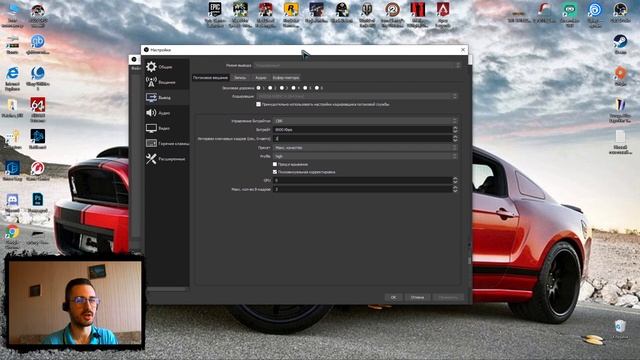The height and width of the screenshot is (360, 640).
Task: Click the keyframe interval input field
Action: pos(362,139)
